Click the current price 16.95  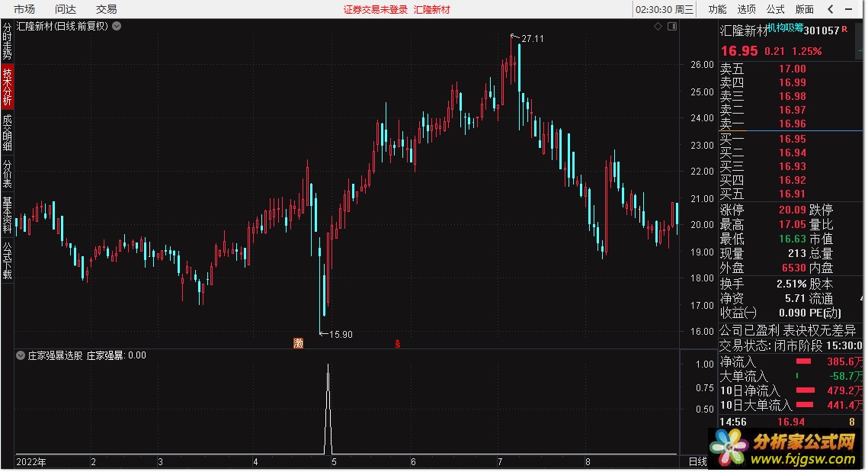coord(739,51)
